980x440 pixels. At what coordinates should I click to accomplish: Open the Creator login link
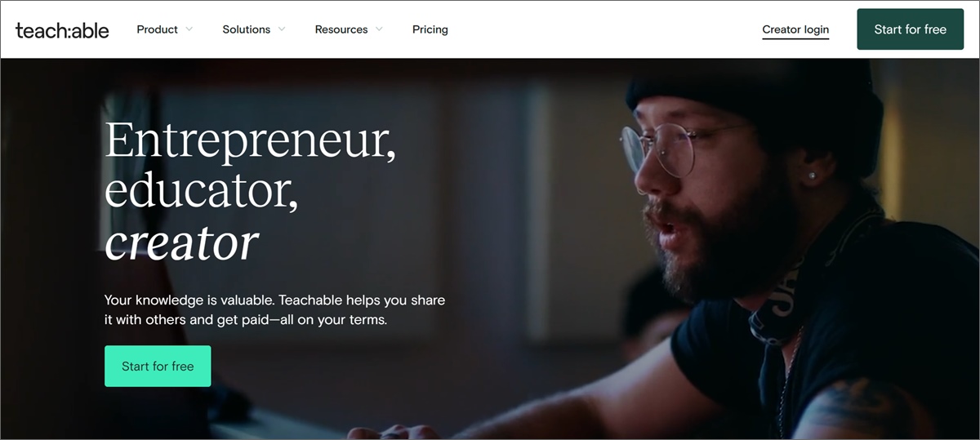pyautogui.click(x=795, y=29)
